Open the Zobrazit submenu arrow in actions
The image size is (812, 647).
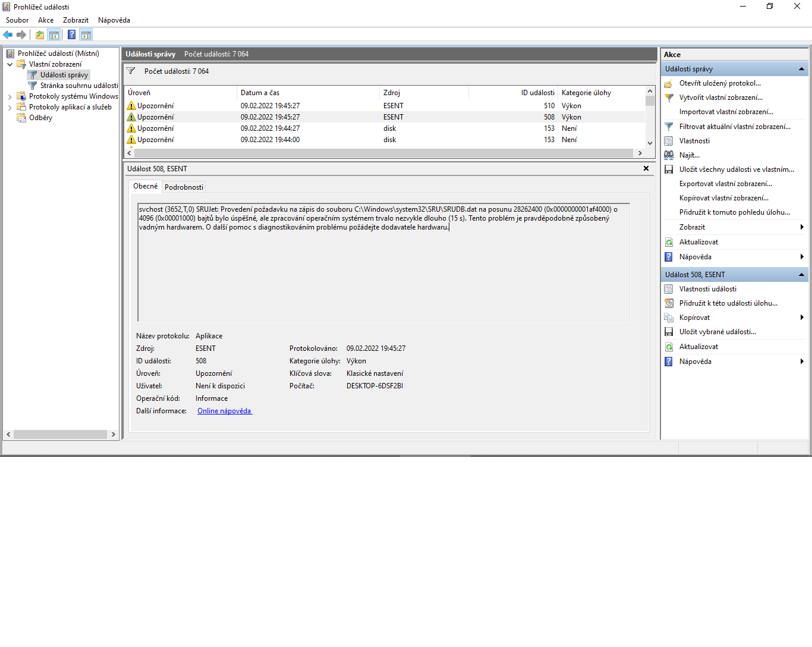802,227
